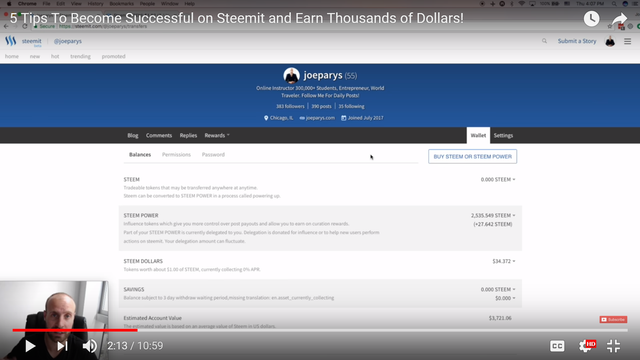Expand the Savings 0.000 STEEM dropdown
The height and width of the screenshot is (360, 640).
[x=498, y=289]
